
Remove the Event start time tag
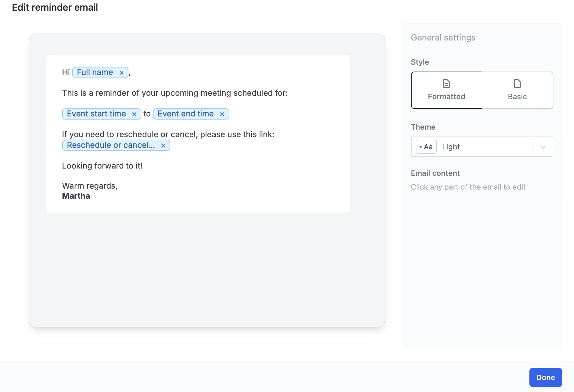click(x=134, y=114)
